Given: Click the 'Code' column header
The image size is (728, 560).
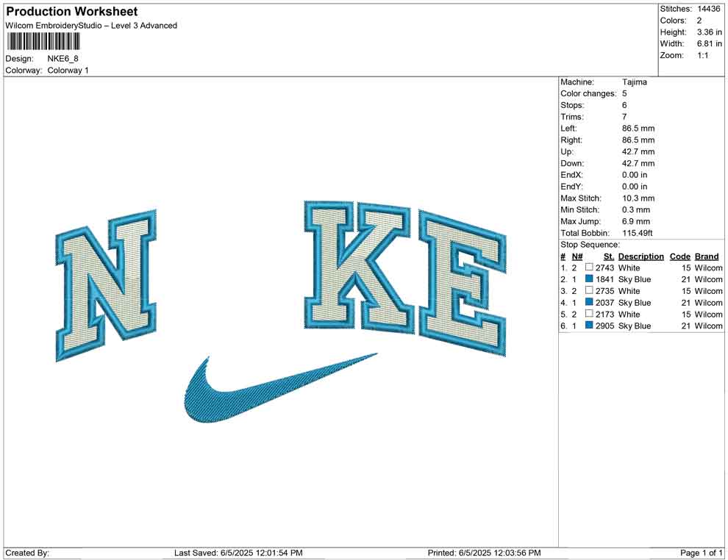Looking at the screenshot, I should [679, 256].
